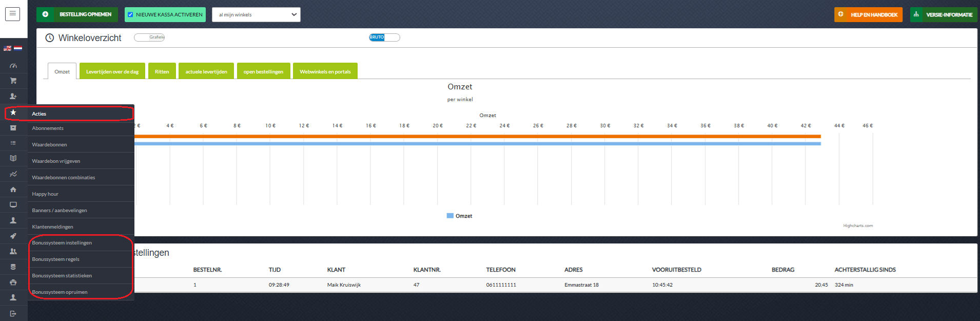Open the open-book sidebar icon

[x=13, y=158]
